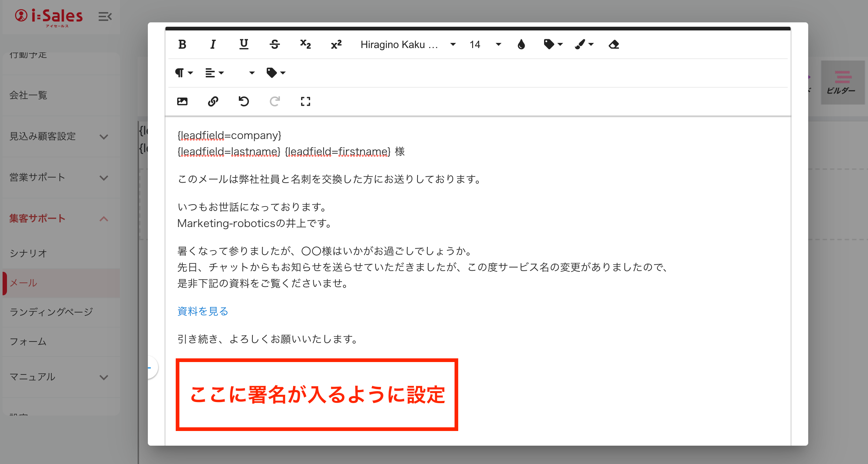Insert a hyperlink using link icon
Viewport: 868px width, 464px height.
tap(213, 101)
